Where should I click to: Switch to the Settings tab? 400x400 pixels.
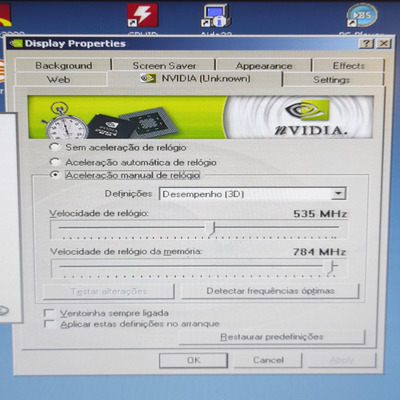[x=332, y=79]
